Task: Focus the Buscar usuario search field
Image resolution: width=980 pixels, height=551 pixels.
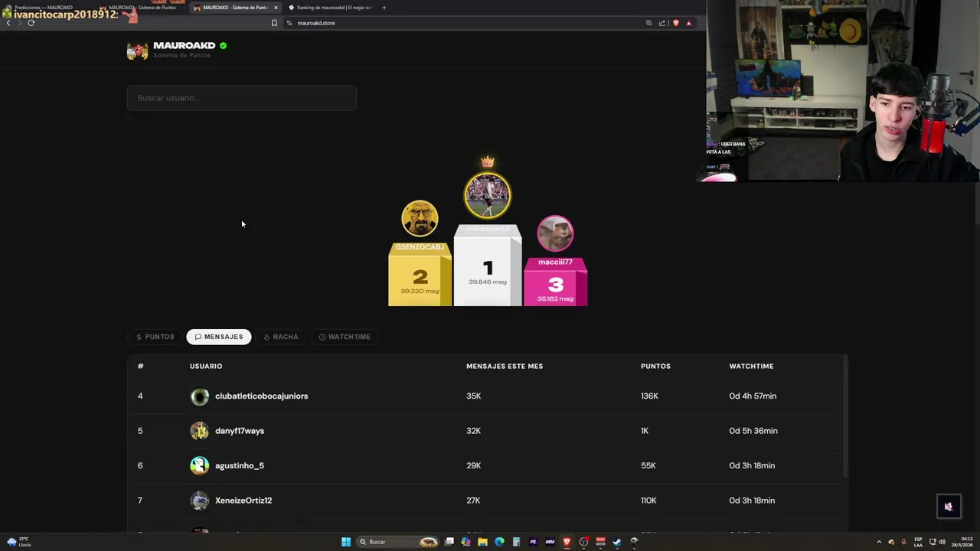Action: (242, 98)
